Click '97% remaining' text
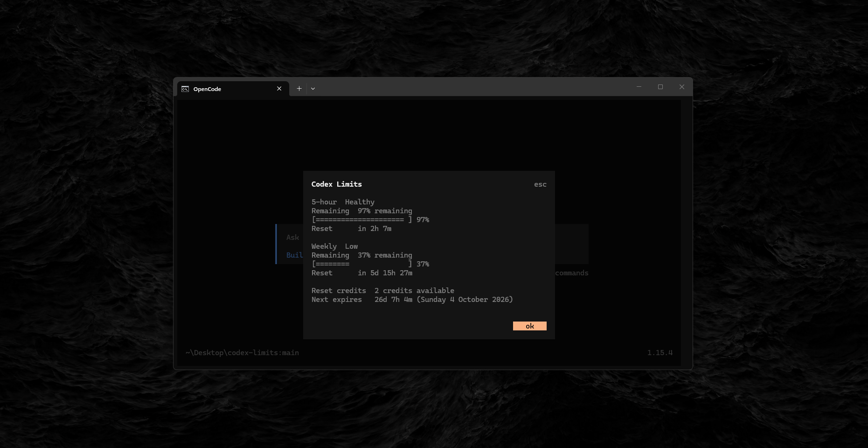This screenshot has height=448, width=868. pos(385,211)
